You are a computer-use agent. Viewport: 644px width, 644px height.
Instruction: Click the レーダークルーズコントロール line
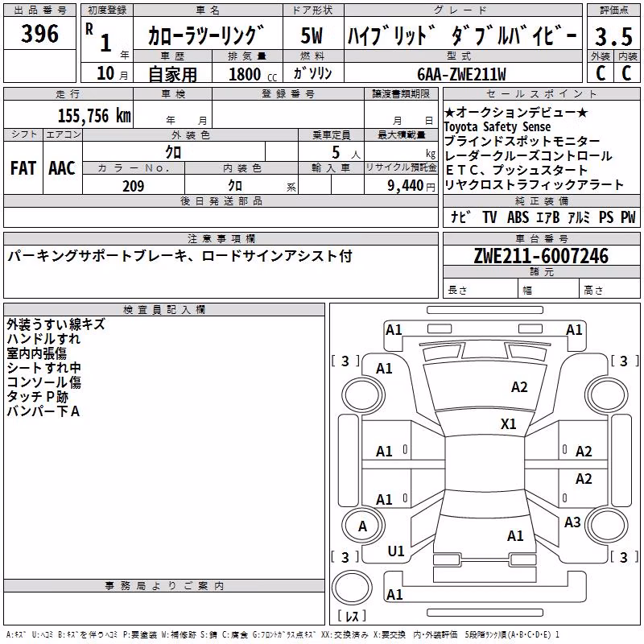click(528, 155)
